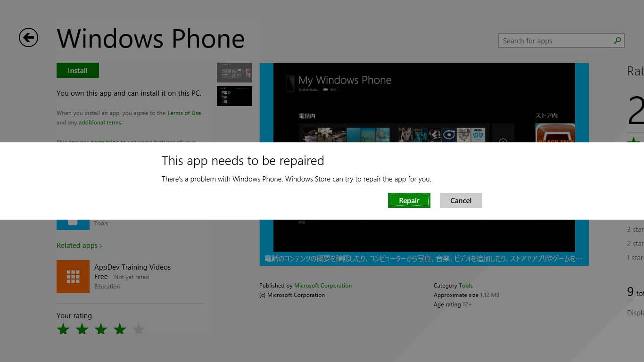The height and width of the screenshot is (362, 644).
Task: Open AppDev Training Videos orange tile icon
Action: pos(73,277)
